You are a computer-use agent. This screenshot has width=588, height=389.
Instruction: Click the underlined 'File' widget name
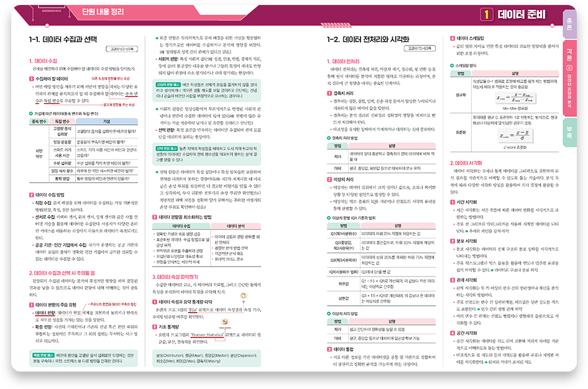click(193, 310)
